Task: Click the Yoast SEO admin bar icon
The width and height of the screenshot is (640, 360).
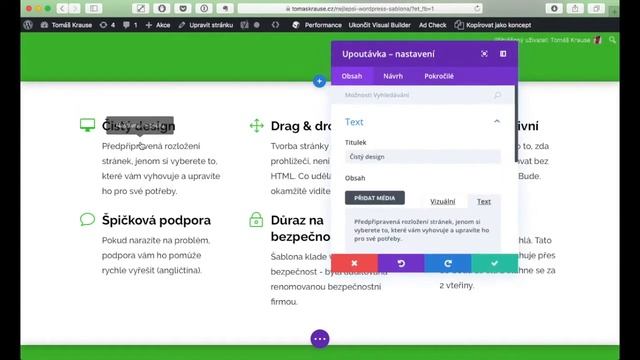Action: [244, 25]
